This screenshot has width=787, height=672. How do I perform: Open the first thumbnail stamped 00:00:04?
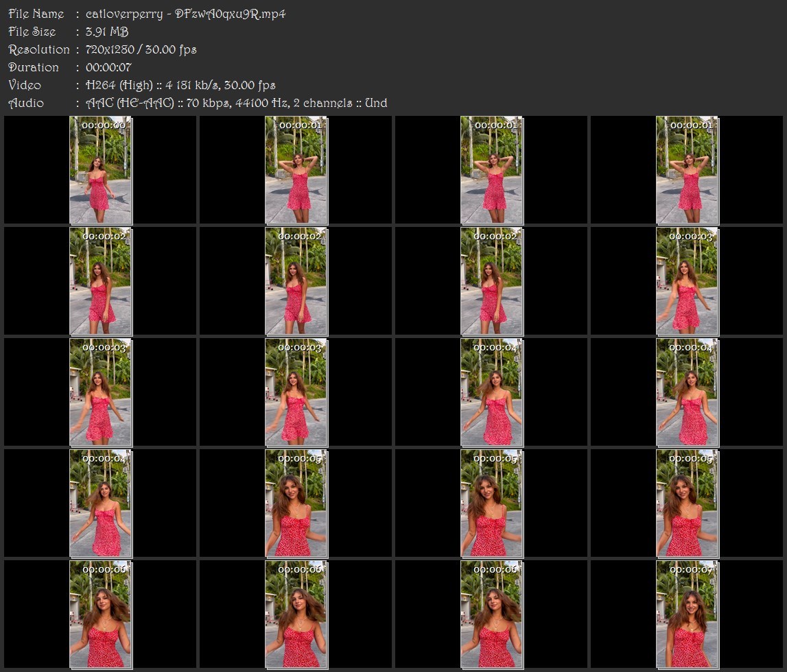(x=492, y=393)
